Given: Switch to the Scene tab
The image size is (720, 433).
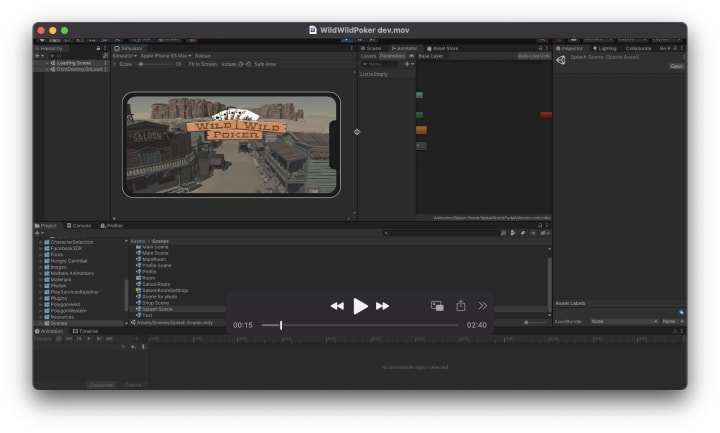Looking at the screenshot, I should tap(371, 48).
